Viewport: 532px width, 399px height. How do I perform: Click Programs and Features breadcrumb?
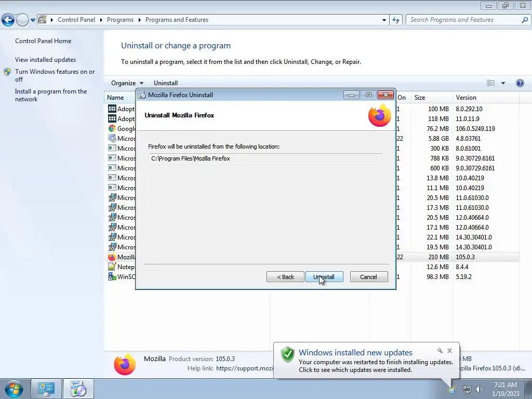click(x=177, y=20)
